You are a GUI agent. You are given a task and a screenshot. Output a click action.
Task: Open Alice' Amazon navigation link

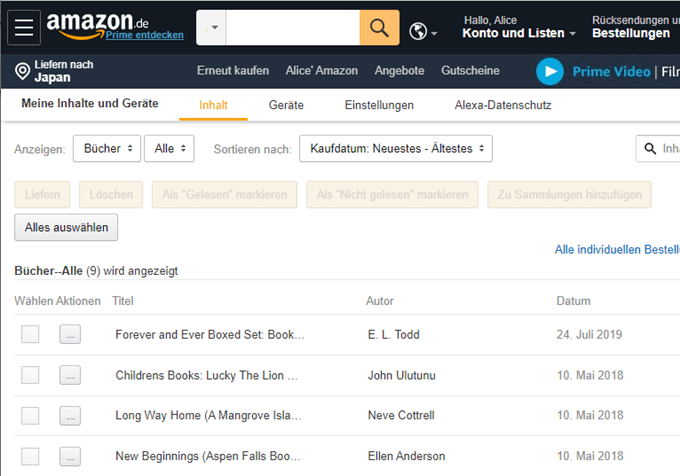(x=322, y=70)
